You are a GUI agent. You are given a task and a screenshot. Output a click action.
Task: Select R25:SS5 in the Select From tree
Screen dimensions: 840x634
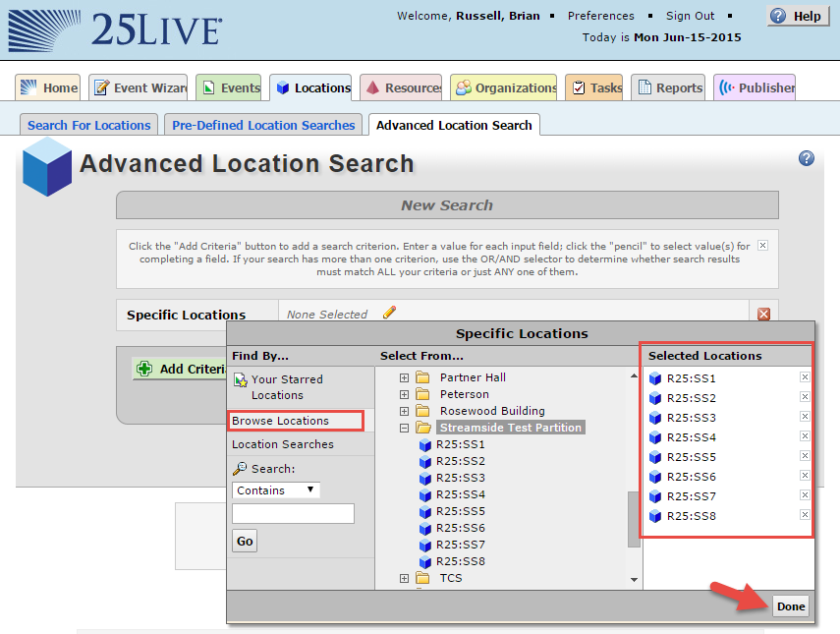(452, 511)
